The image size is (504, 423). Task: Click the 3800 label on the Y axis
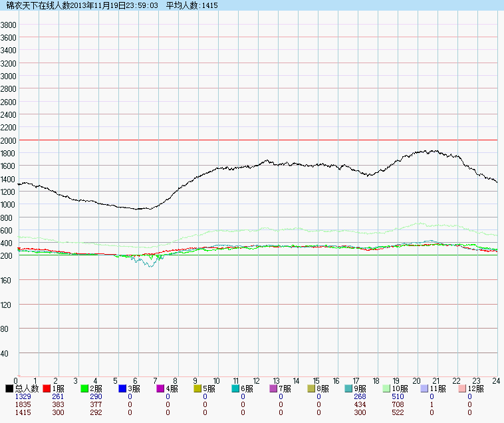9,25
